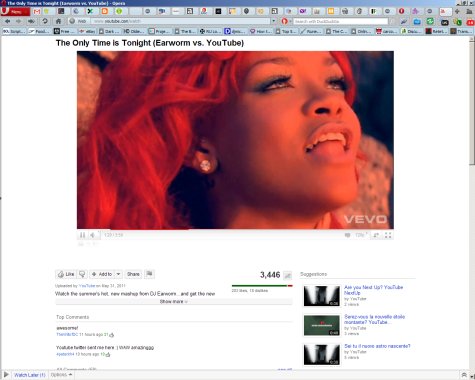The image size is (475, 380).
Task: Enter fullscreen using the player's fullscreen icon
Action: point(388,235)
